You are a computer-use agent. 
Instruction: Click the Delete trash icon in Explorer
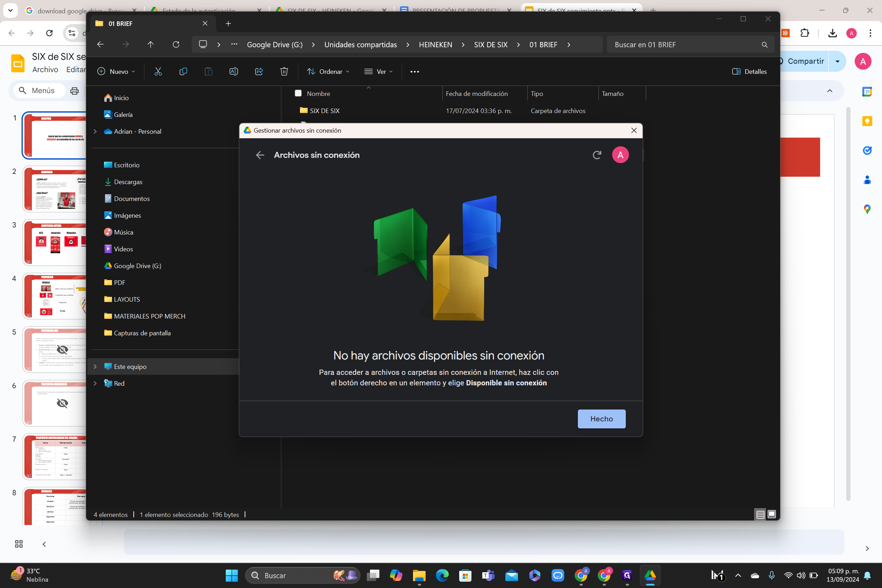[x=284, y=71]
